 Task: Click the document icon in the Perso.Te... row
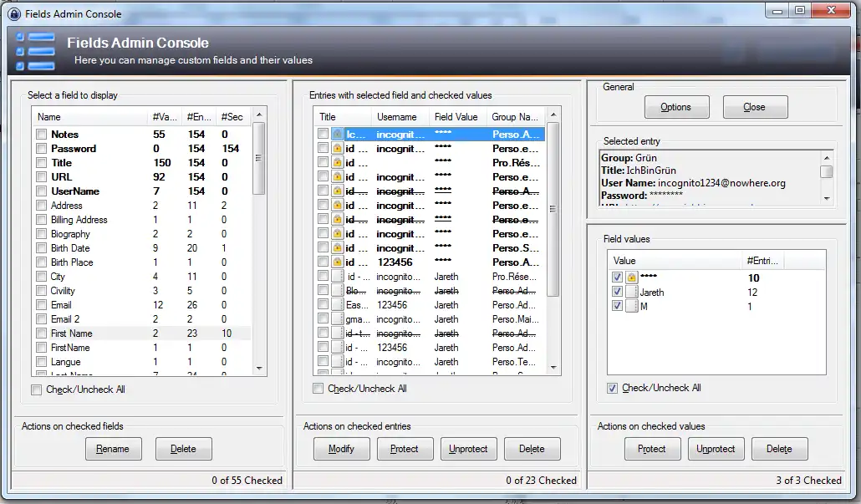(x=337, y=362)
